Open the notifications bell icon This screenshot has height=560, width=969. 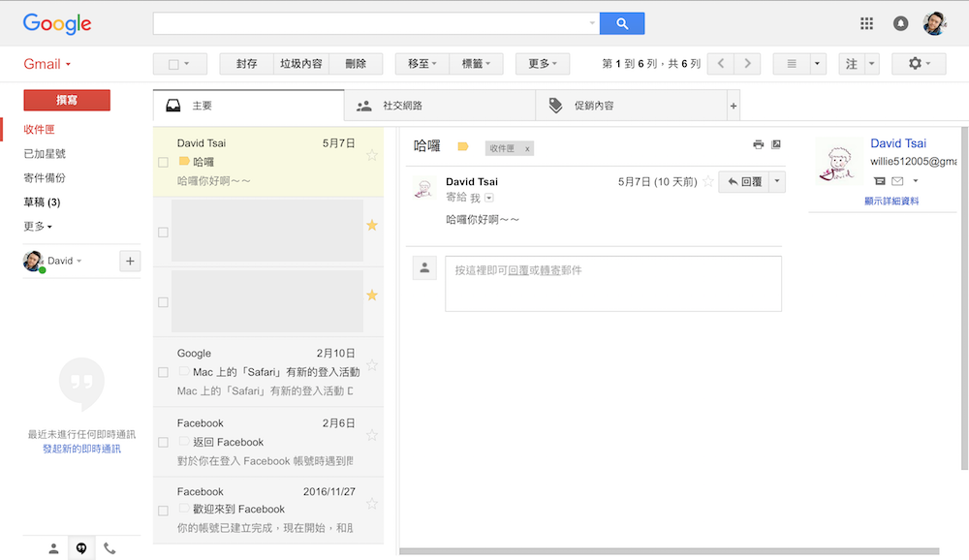(900, 24)
